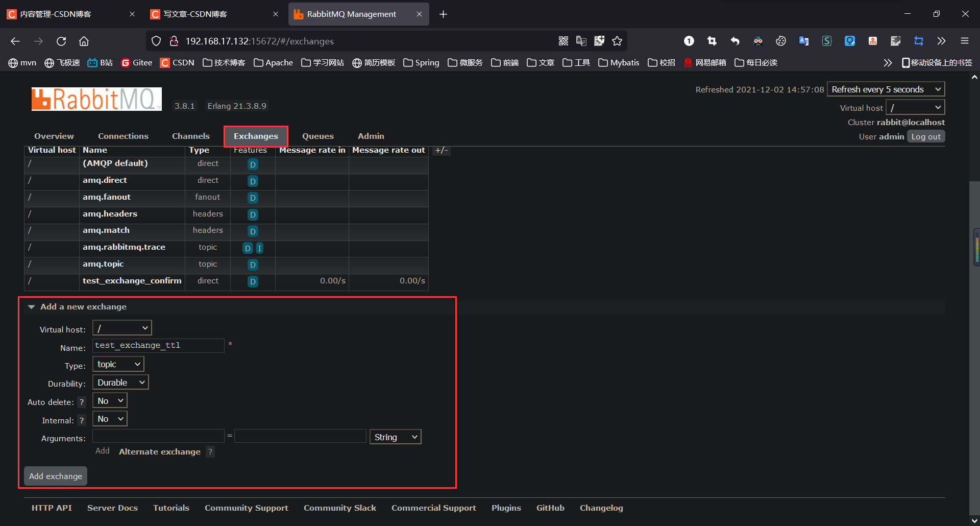Image resolution: width=980 pixels, height=526 pixels.
Task: Show more bookmarks overflow chevron
Action: 888,63
